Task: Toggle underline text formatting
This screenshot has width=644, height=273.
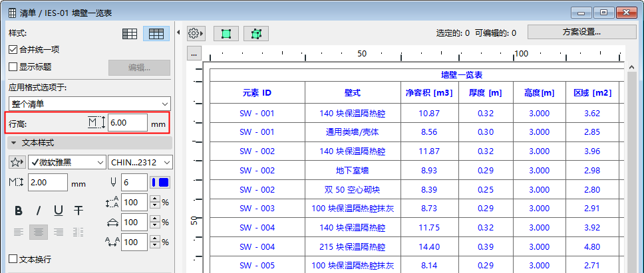Action: (x=59, y=211)
